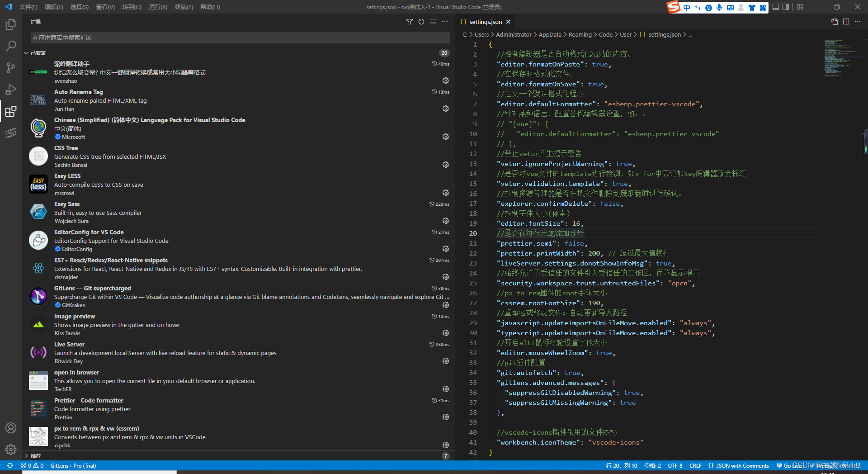Click GitLens+ Pro (Trial) in status bar

(73, 465)
